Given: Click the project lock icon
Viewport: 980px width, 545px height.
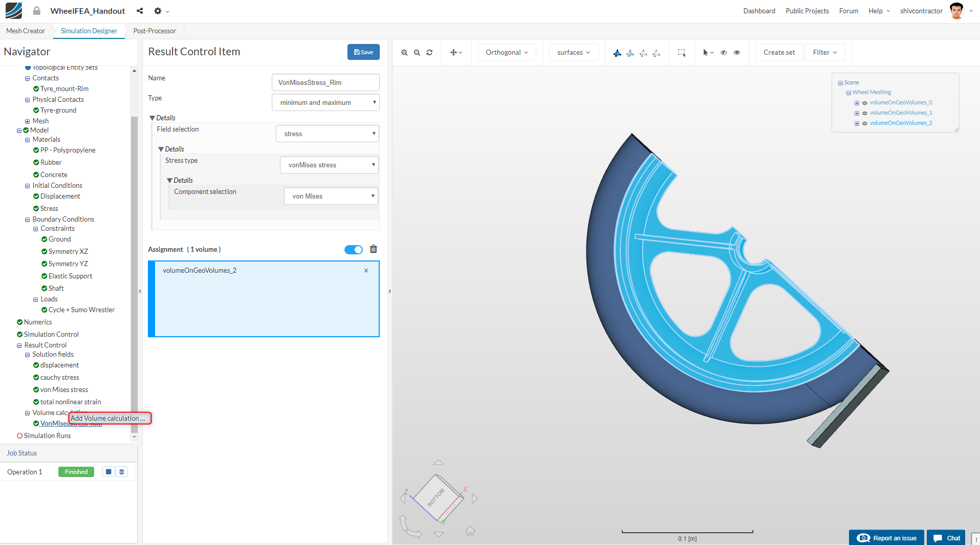Looking at the screenshot, I should click(37, 11).
